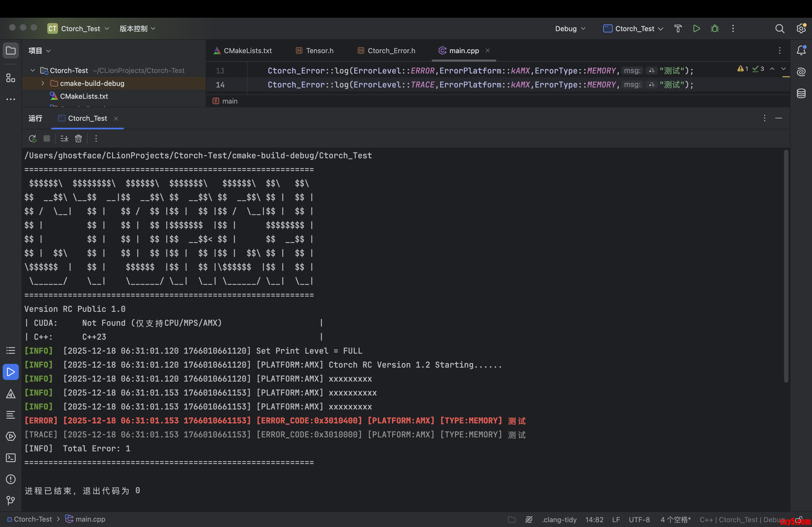The height and width of the screenshot is (527, 812).
Task: Click the Clear All trash icon
Action: pos(78,138)
